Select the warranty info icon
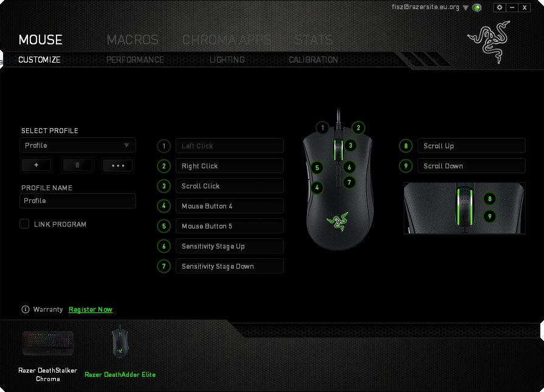This screenshot has height=392, width=544. [x=26, y=309]
